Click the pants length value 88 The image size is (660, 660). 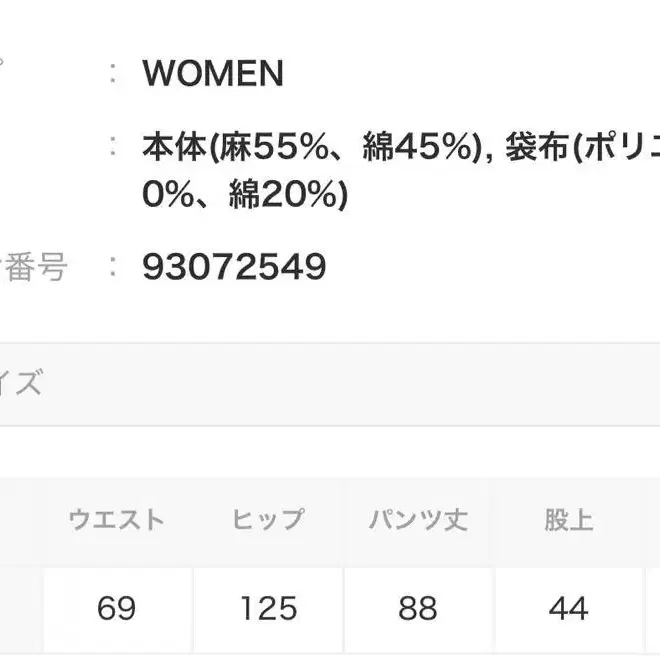point(418,608)
